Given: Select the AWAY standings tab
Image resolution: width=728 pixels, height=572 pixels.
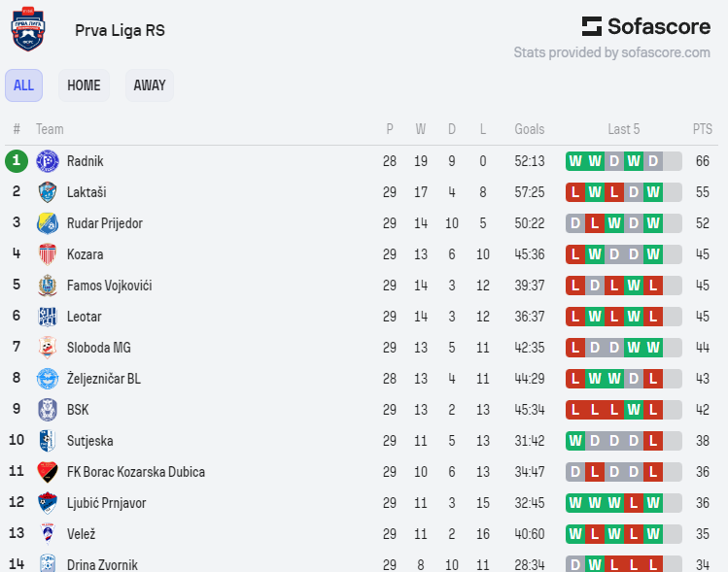Looking at the screenshot, I should click(150, 85).
